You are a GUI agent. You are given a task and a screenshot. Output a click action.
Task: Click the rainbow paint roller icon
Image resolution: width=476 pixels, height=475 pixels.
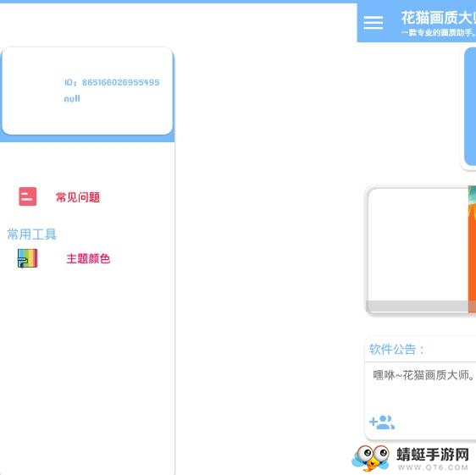[28, 258]
